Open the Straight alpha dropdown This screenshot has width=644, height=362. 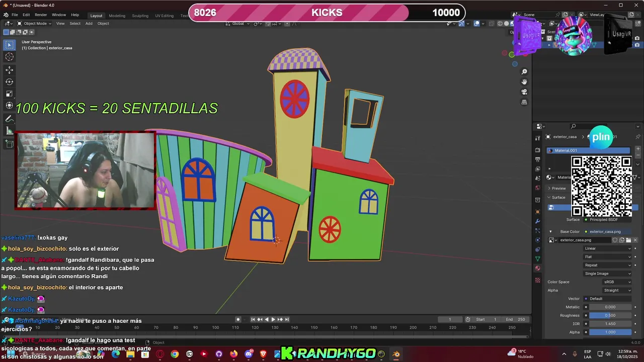617,290
